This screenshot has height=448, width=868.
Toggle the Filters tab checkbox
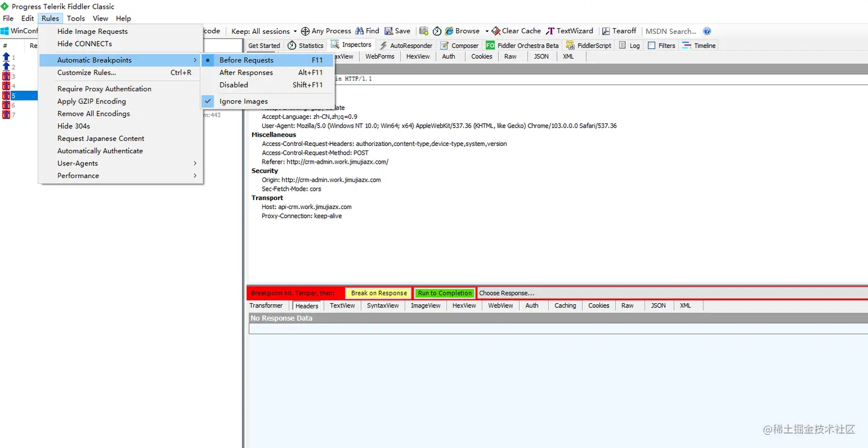(652, 45)
